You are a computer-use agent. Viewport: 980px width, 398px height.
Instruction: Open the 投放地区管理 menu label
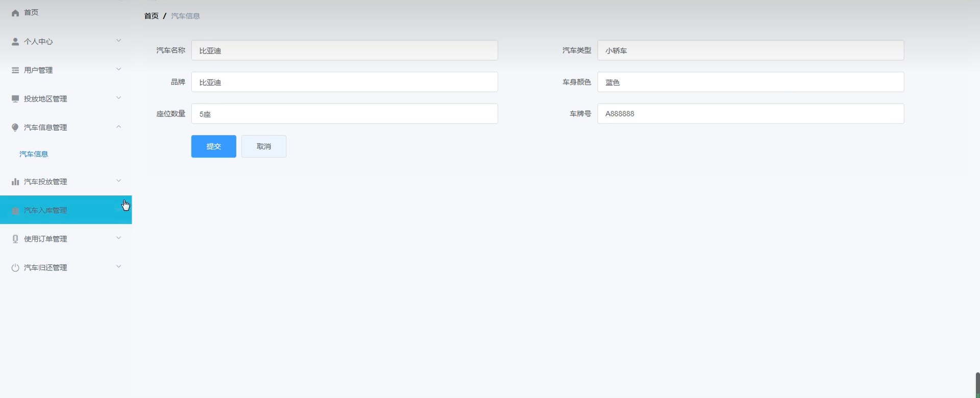(45, 98)
